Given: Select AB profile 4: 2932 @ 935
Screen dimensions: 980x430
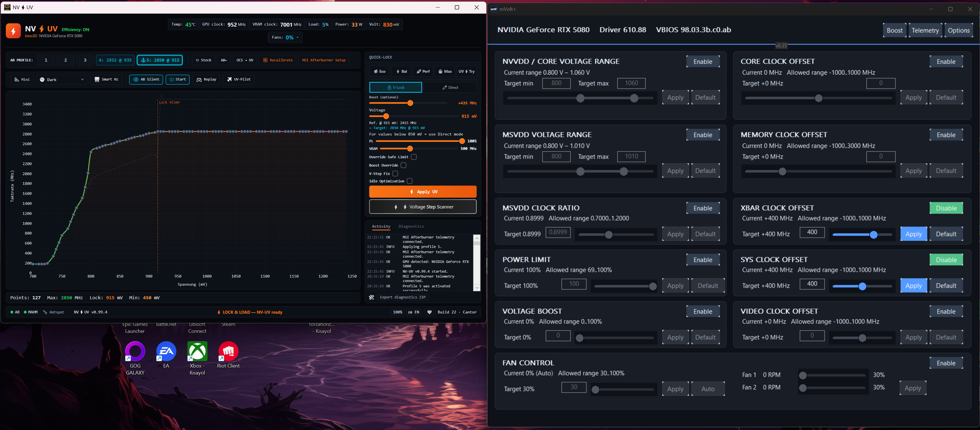Looking at the screenshot, I should click(x=115, y=60).
